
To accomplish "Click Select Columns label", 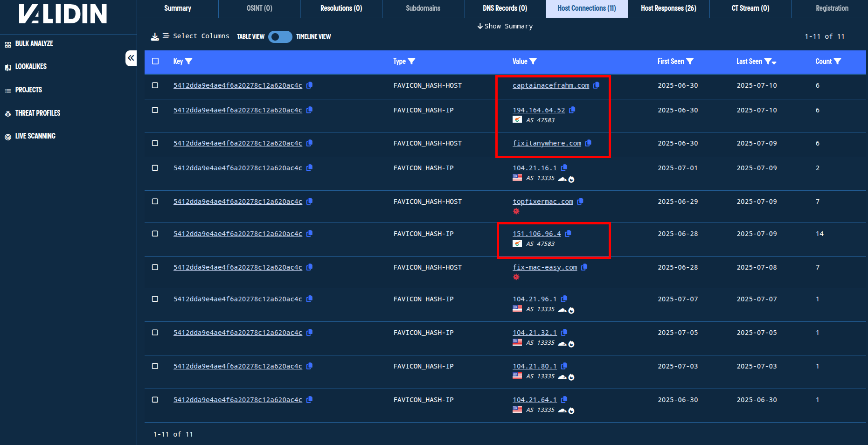I will coord(201,36).
